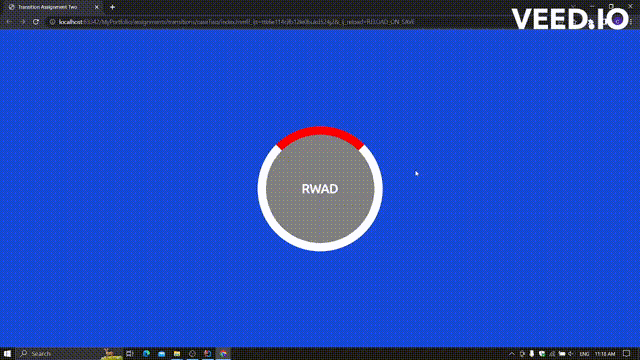Go back using the browser back arrow
Screen dimensions: 640x360
[x=9, y=22]
